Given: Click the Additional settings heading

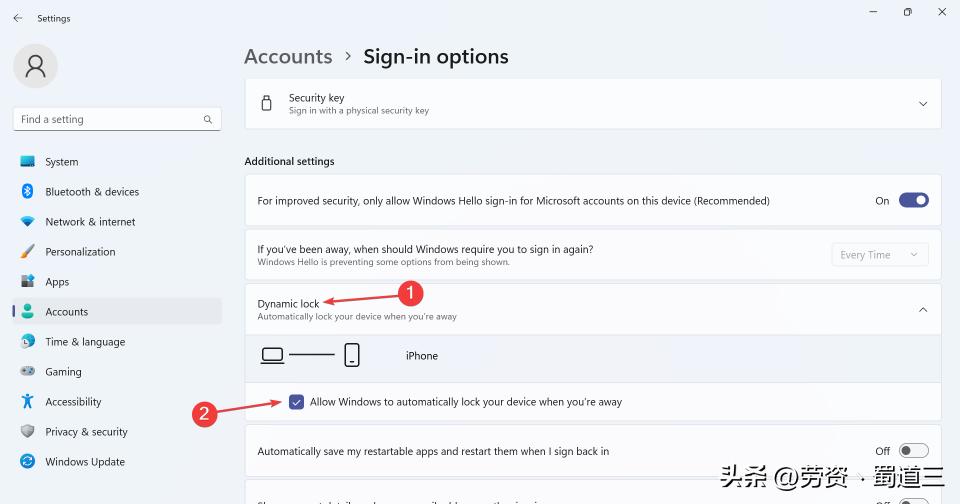Looking at the screenshot, I should (x=290, y=161).
